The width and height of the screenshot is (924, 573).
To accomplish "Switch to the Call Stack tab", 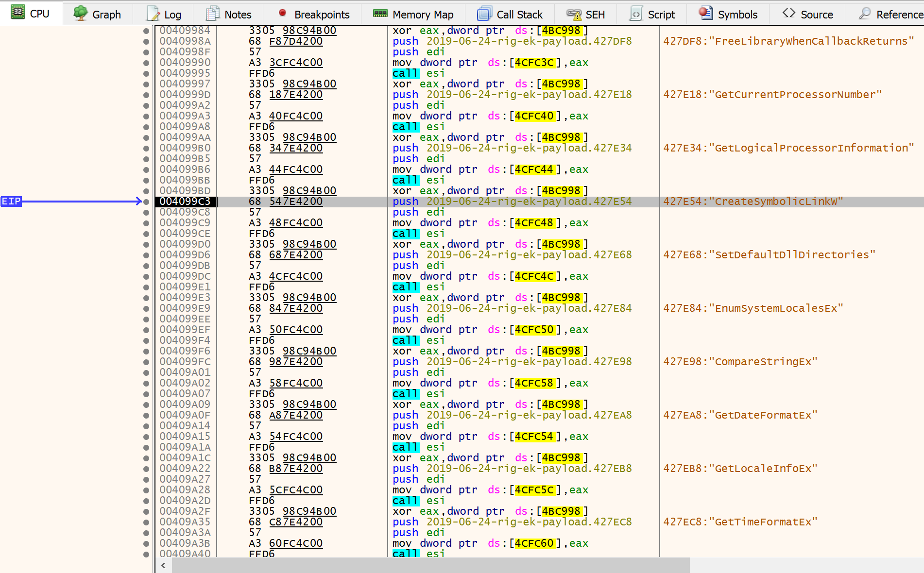I will pos(510,14).
